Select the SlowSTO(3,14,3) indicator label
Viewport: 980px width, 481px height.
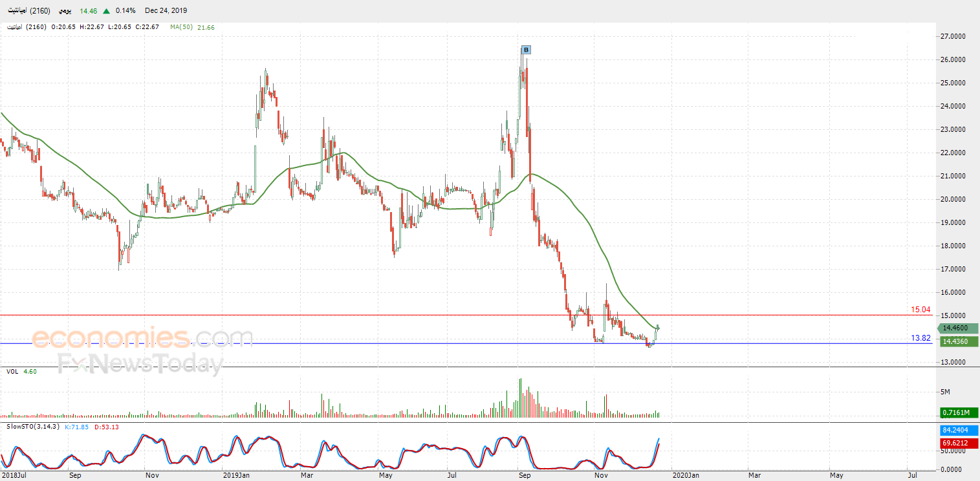click(x=34, y=427)
